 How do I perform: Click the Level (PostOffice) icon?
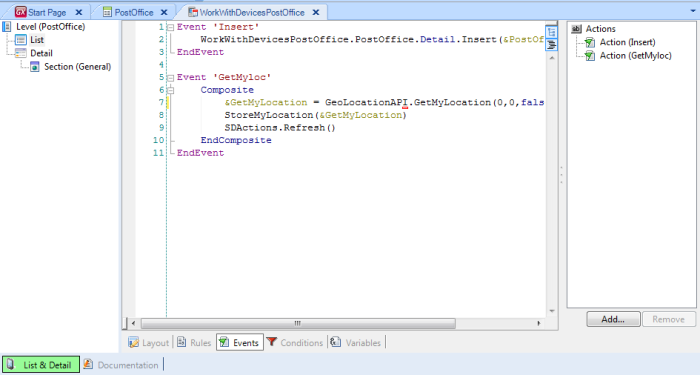pos(7,27)
